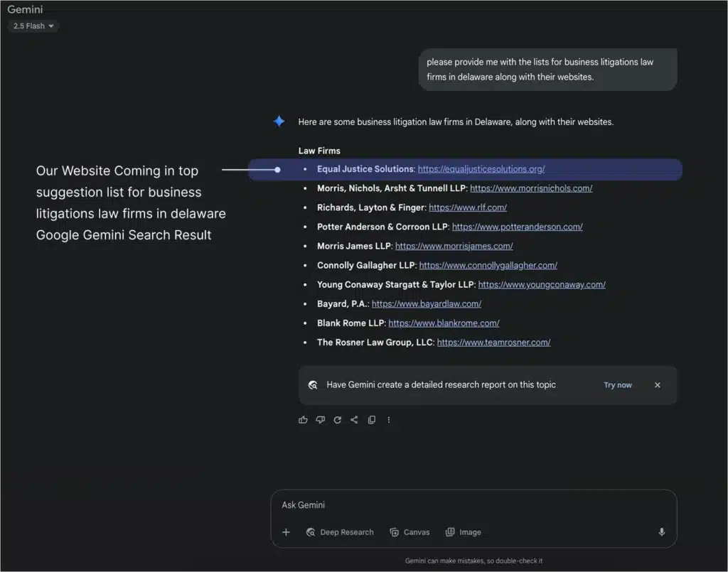728x572 pixels.
Task: Click the thumbs down response icon
Action: [x=321, y=420]
